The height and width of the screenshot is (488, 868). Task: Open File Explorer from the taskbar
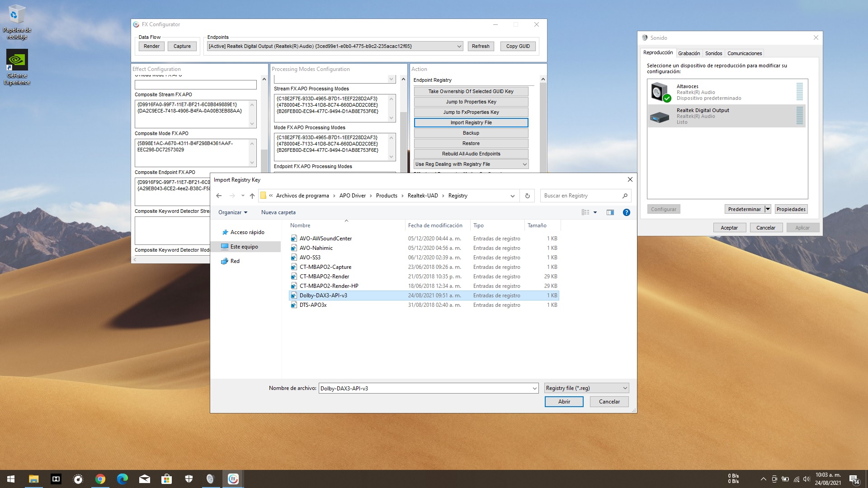(33, 479)
